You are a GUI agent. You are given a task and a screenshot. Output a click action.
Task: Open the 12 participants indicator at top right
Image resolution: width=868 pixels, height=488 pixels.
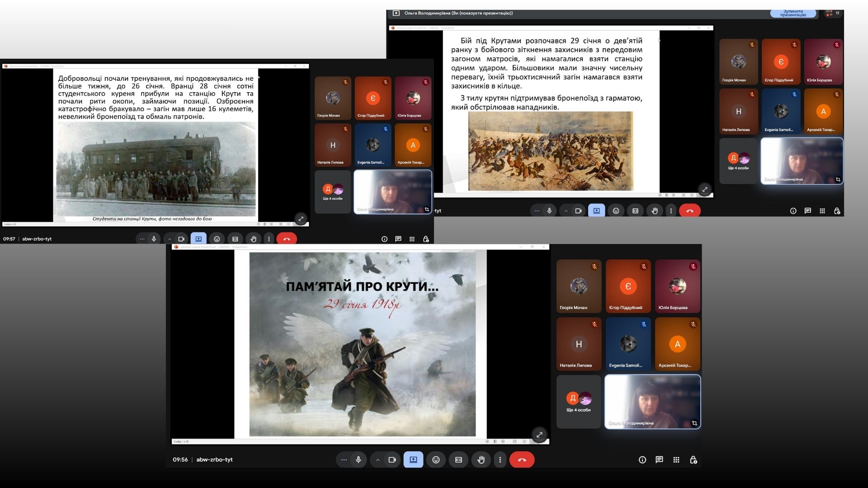tap(833, 13)
